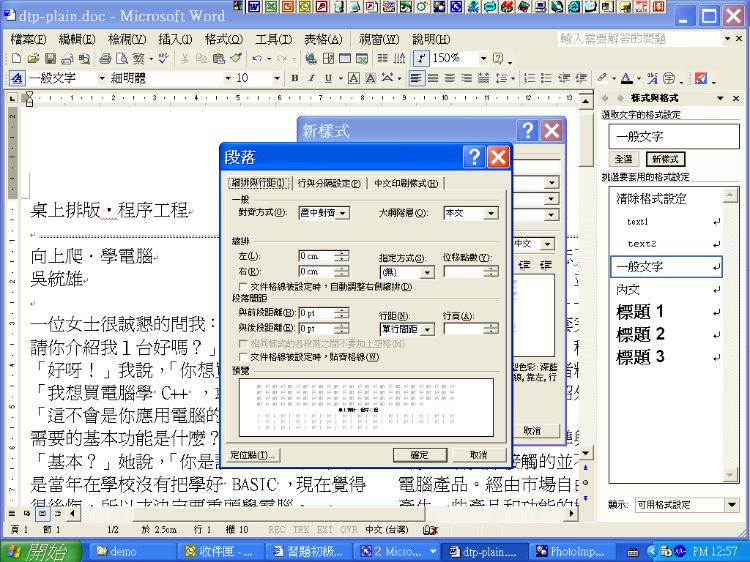The height and width of the screenshot is (562, 750).
Task: Click the Copy icon
Action: pos(201,58)
